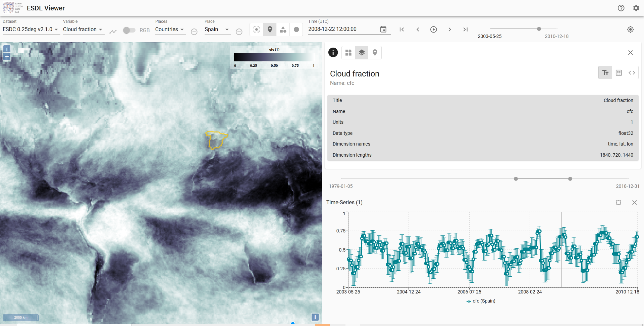Click the right handle of time range slider
The width and height of the screenshot is (644, 326).
pyautogui.click(x=570, y=179)
